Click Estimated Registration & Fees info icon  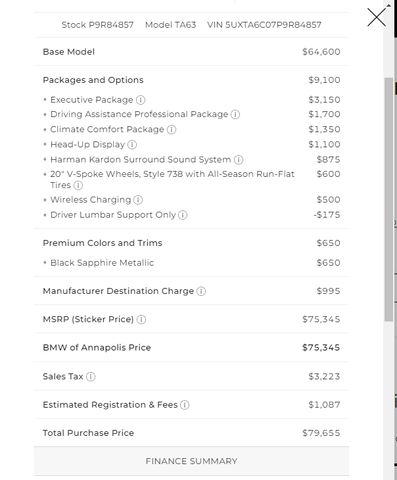pos(185,405)
